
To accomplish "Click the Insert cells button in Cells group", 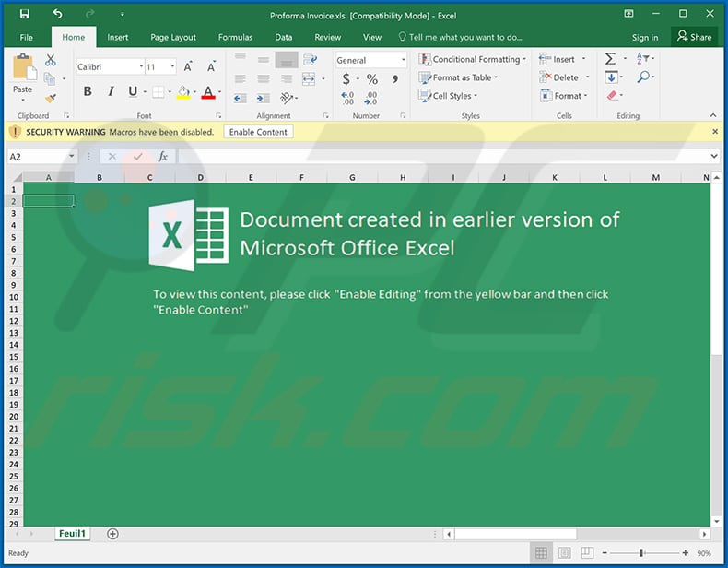I will 562,59.
